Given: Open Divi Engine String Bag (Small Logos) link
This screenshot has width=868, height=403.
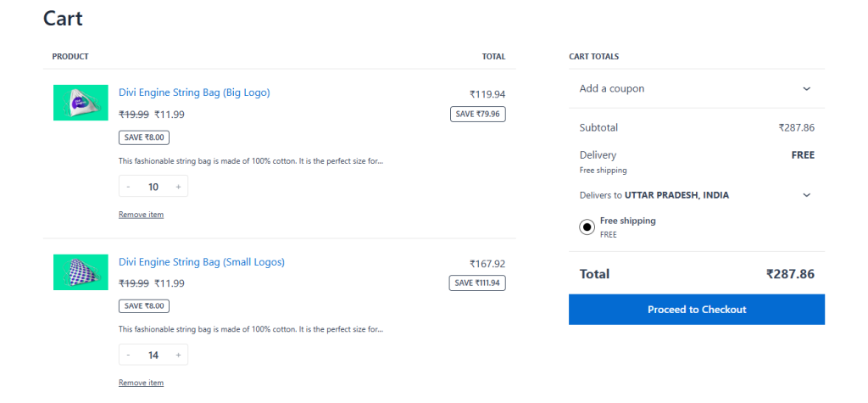Looking at the screenshot, I should 202,261.
